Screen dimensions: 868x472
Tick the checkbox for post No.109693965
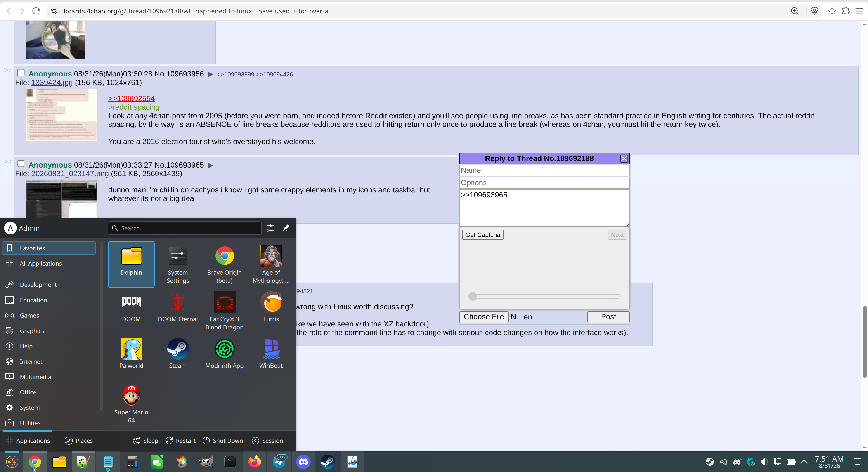21,164
